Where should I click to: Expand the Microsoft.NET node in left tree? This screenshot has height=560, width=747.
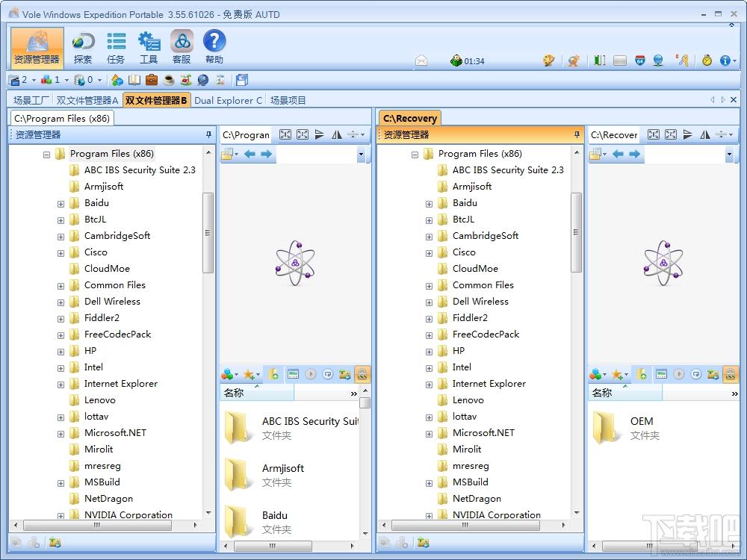61,435
